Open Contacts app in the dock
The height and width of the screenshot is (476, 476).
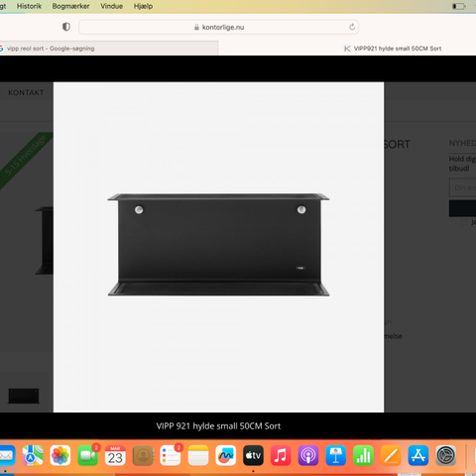[143, 455]
